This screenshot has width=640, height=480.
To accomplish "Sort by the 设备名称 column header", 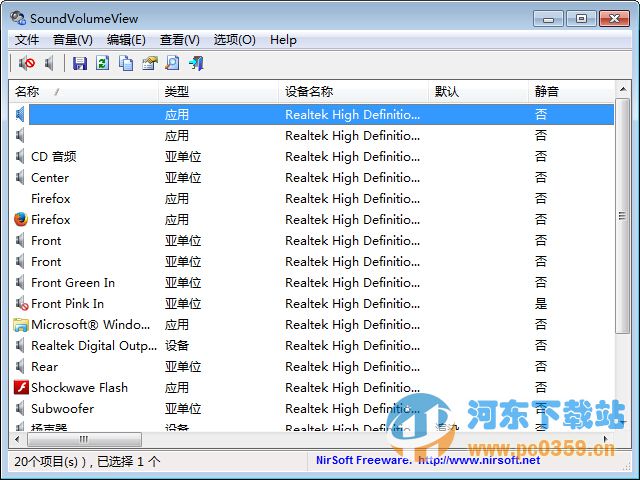I will (353, 91).
